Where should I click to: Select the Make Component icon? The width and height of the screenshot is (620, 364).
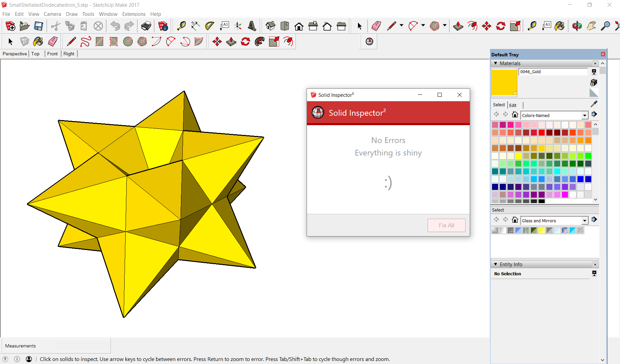(x=24, y=41)
